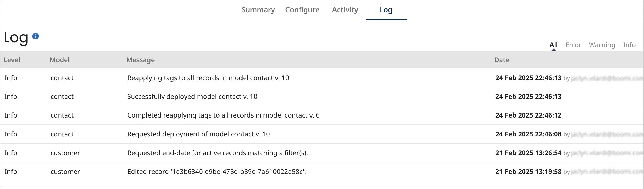Select the edited record log entry for customer
This screenshot has width=644, height=189.
pyautogui.click(x=216, y=172)
